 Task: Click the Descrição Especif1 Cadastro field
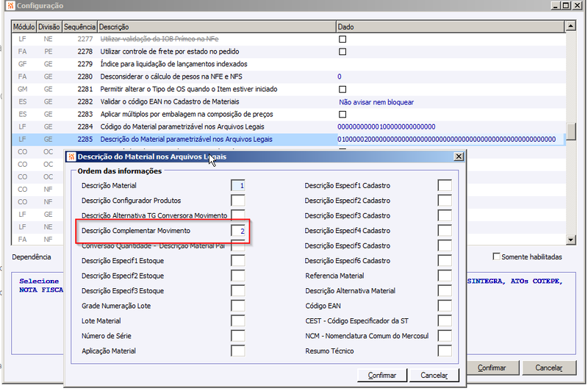(445, 185)
